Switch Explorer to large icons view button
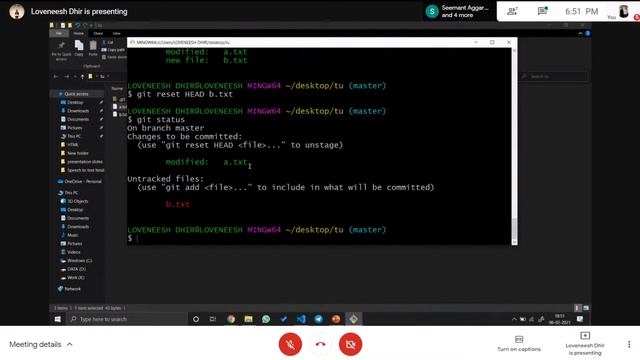 coord(586,308)
